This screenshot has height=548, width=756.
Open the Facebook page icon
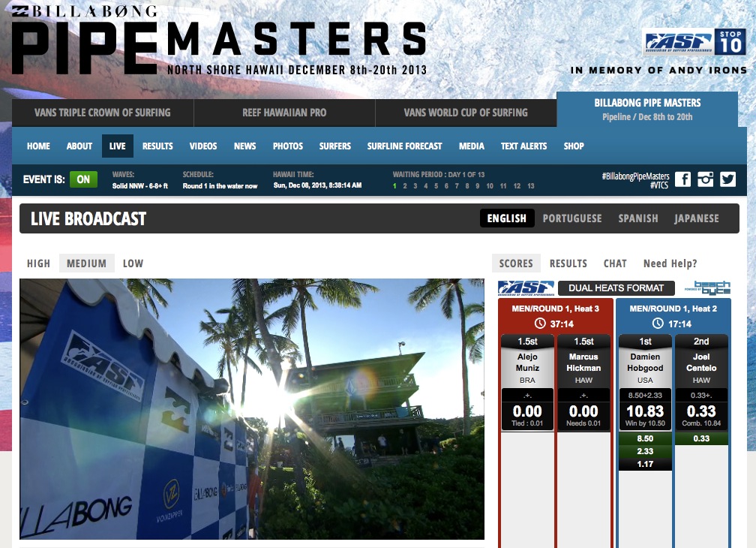pyautogui.click(x=682, y=179)
